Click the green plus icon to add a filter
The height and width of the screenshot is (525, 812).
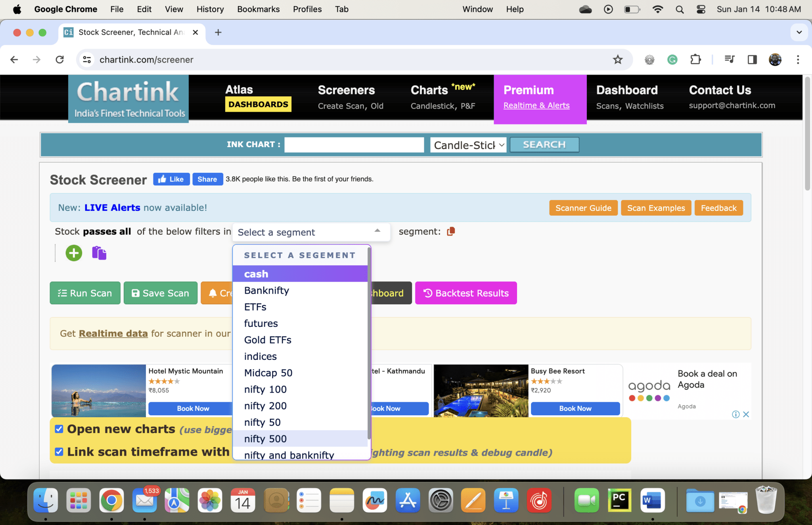(73, 253)
